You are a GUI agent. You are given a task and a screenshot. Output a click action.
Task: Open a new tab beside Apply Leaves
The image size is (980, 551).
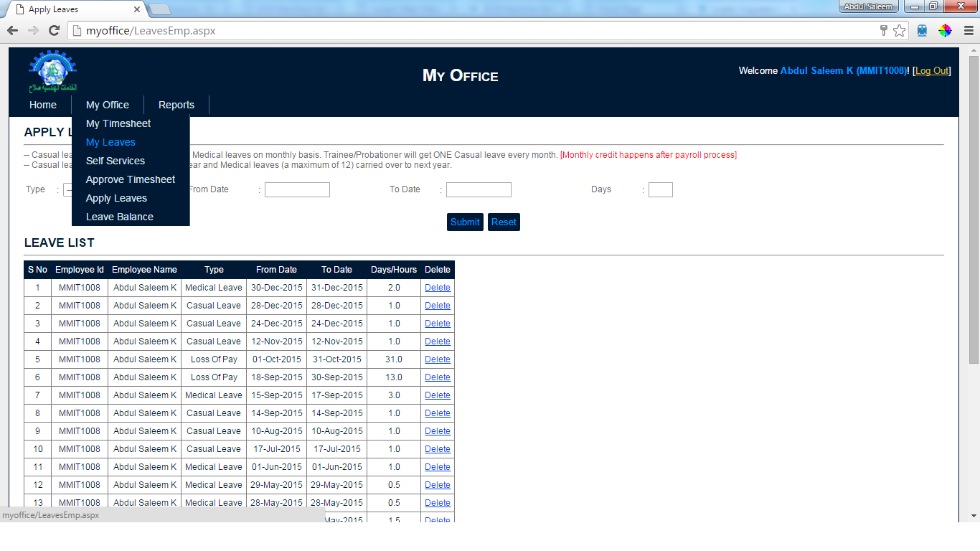(159, 9)
